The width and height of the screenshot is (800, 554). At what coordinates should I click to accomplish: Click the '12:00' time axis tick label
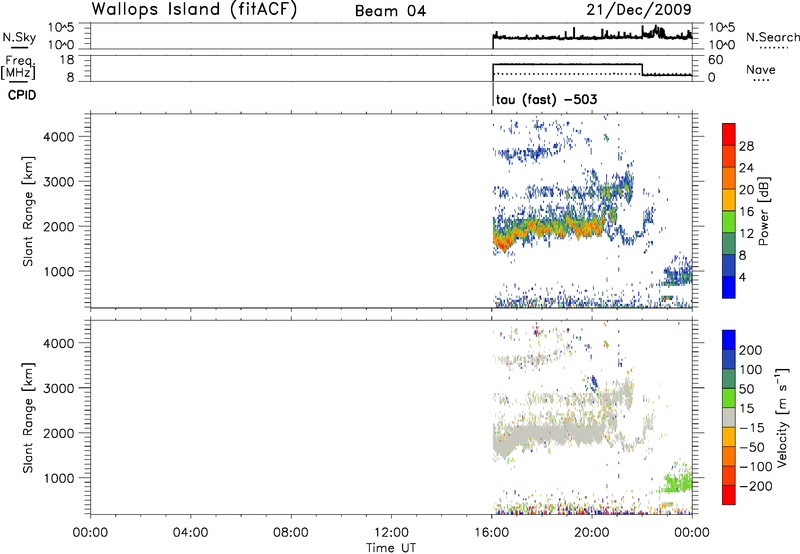391,533
